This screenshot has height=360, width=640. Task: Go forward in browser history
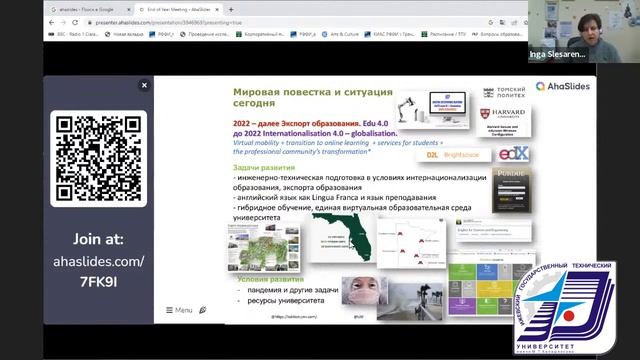(x=63, y=22)
